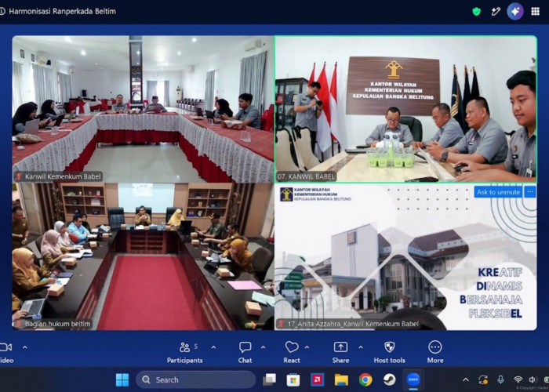The height and width of the screenshot is (392, 549).
Task: Open the three-dot menu on Anita's tile
Action: [529, 192]
